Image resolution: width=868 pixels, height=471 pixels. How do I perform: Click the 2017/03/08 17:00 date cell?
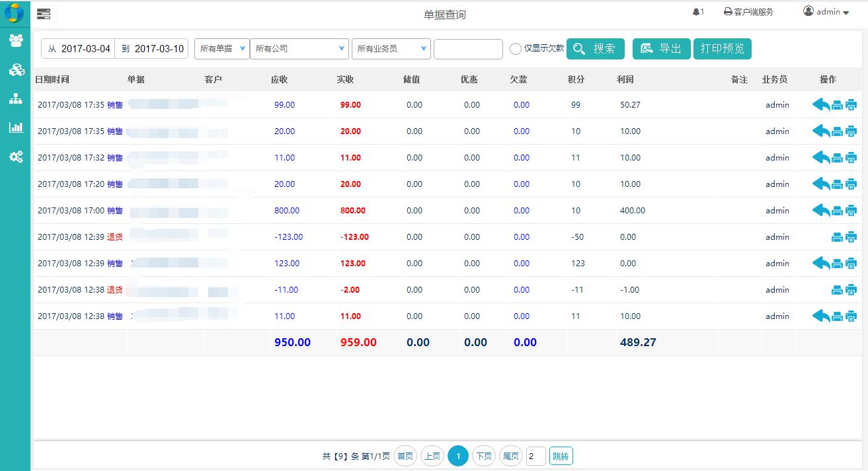point(71,210)
